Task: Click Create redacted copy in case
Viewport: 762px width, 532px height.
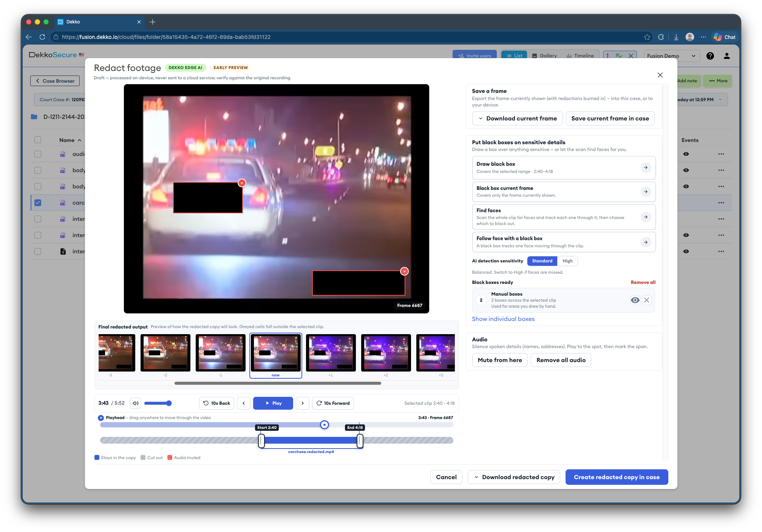Action: 617,477
